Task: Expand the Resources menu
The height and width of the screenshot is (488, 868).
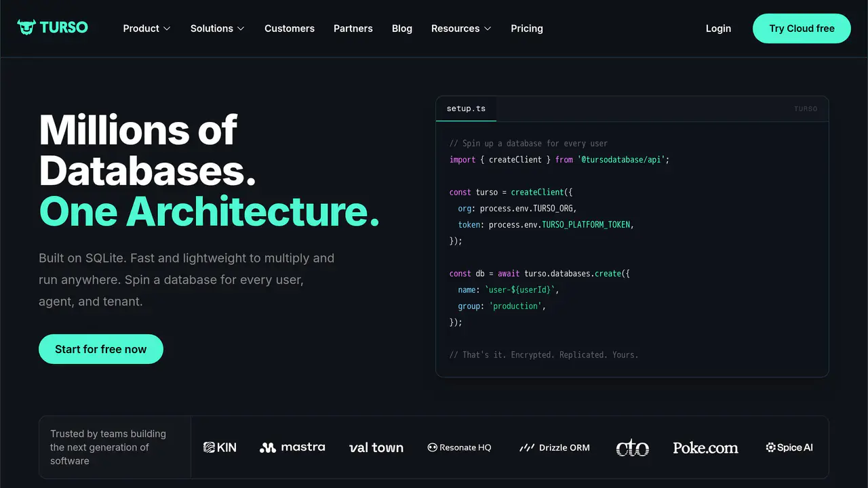Action: click(x=461, y=28)
